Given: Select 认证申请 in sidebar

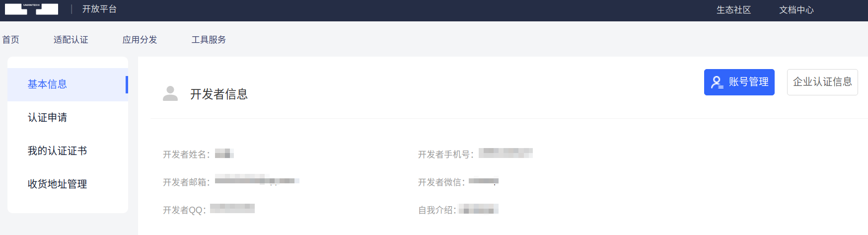Looking at the screenshot, I should [68, 118].
